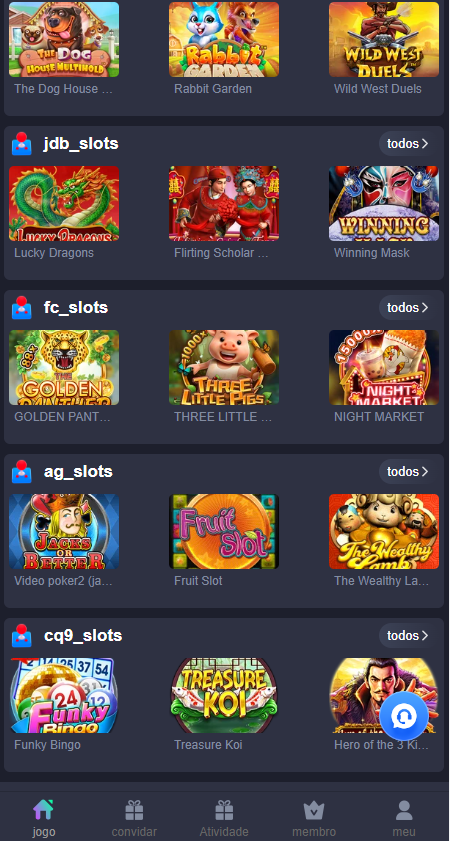Click the jdb_slots category icon
450x841 pixels.
[x=21, y=144]
